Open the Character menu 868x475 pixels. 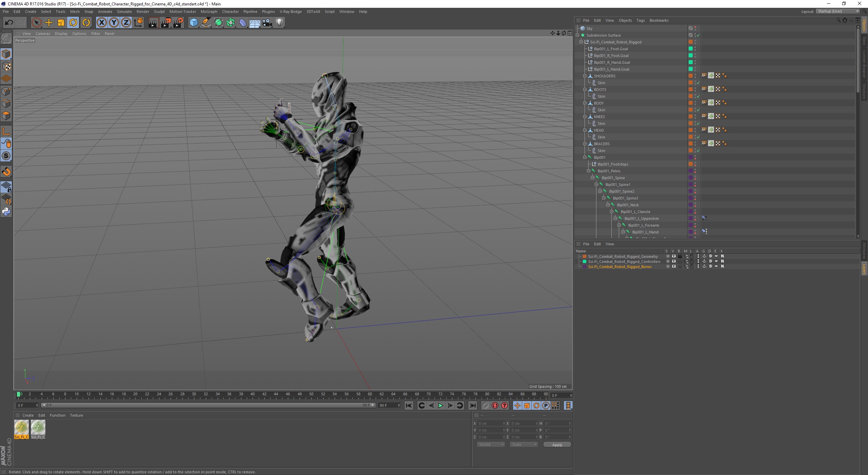[x=230, y=12]
